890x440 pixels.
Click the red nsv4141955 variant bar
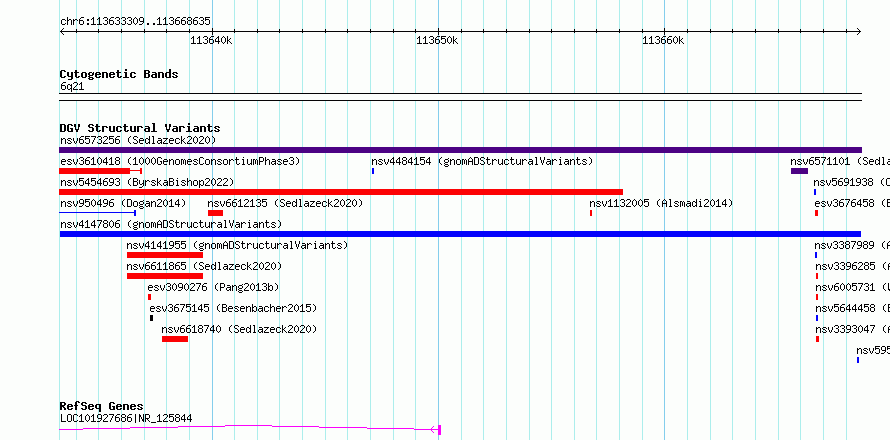click(165, 255)
